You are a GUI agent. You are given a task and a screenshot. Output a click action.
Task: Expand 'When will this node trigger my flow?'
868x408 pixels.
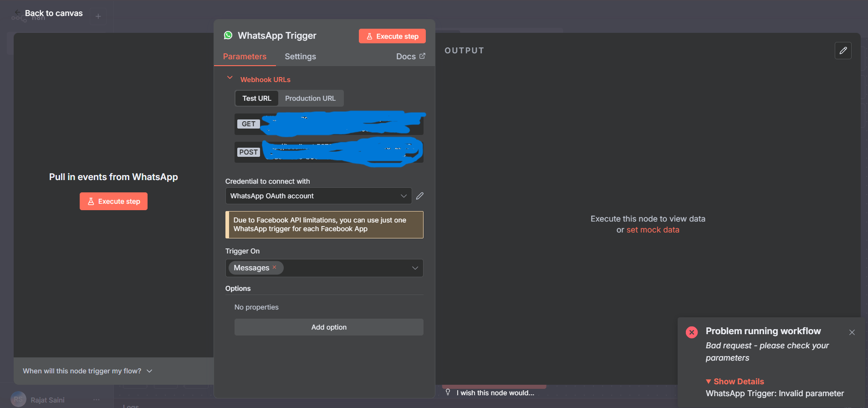[87, 371]
